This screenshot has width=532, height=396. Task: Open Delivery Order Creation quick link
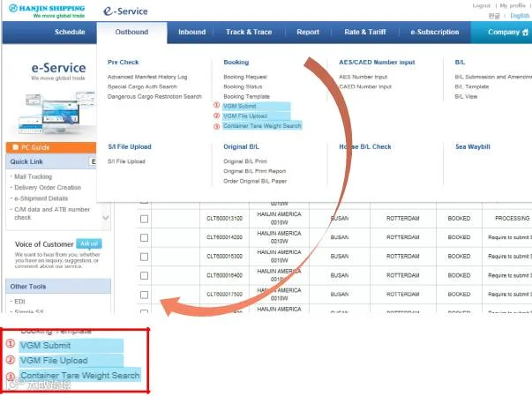[48, 188]
